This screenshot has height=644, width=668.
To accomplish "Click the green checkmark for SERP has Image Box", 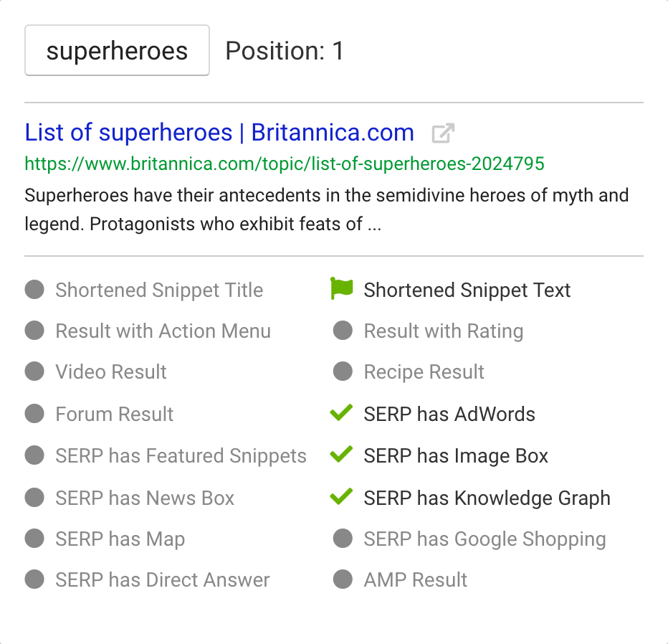I will click(342, 455).
